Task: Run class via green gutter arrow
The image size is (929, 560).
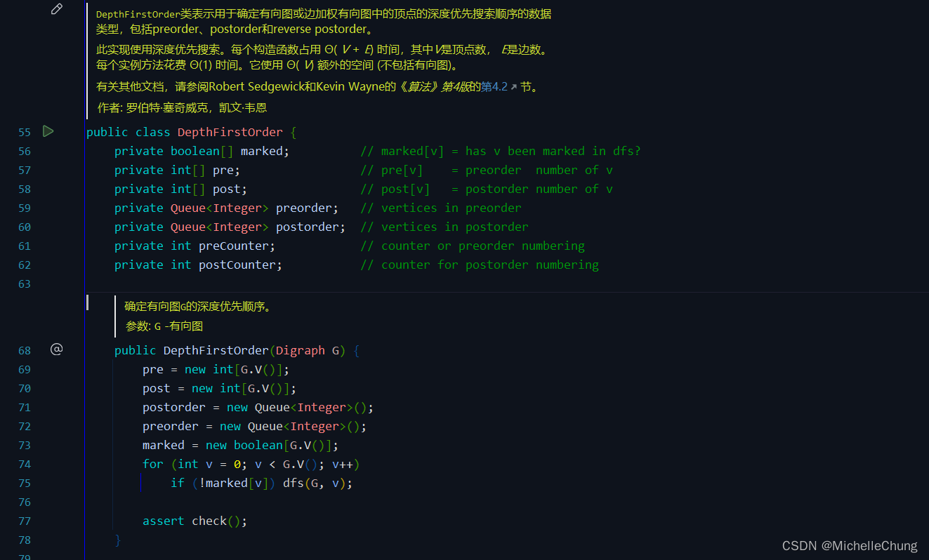Action: tap(48, 131)
